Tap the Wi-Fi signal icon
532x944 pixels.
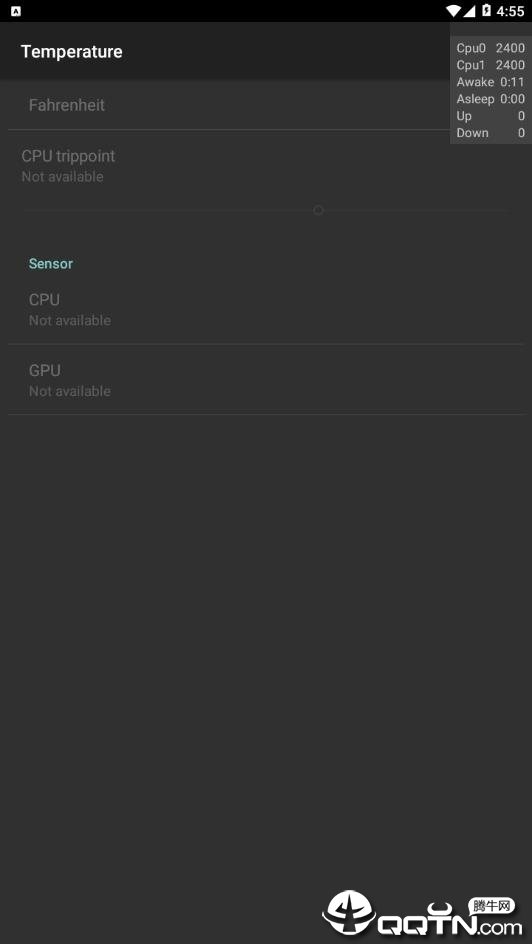pos(453,11)
